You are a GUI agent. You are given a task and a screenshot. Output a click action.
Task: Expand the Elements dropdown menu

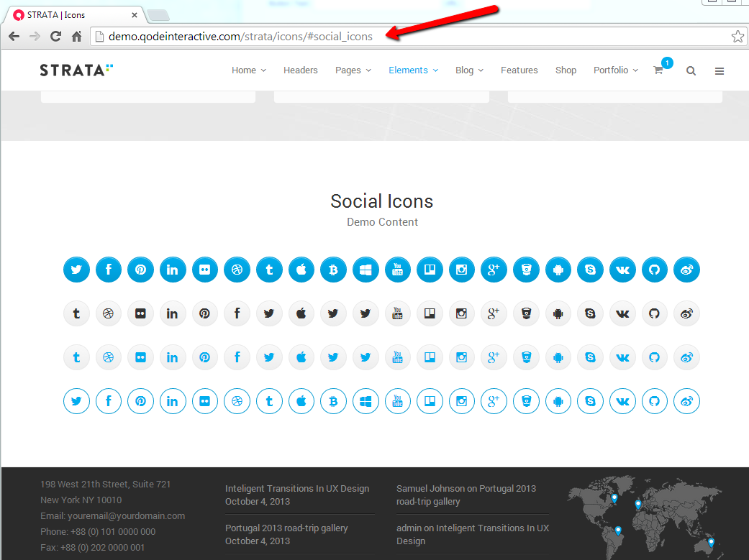point(413,70)
